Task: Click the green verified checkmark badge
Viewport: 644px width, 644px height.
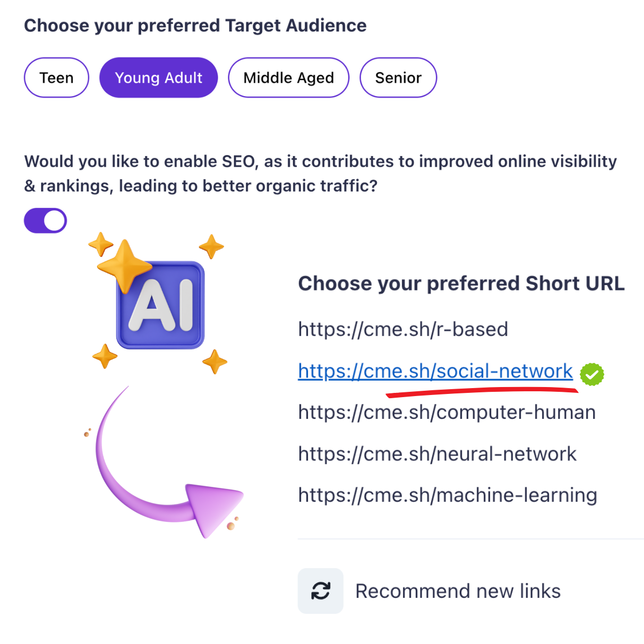Action: tap(592, 374)
